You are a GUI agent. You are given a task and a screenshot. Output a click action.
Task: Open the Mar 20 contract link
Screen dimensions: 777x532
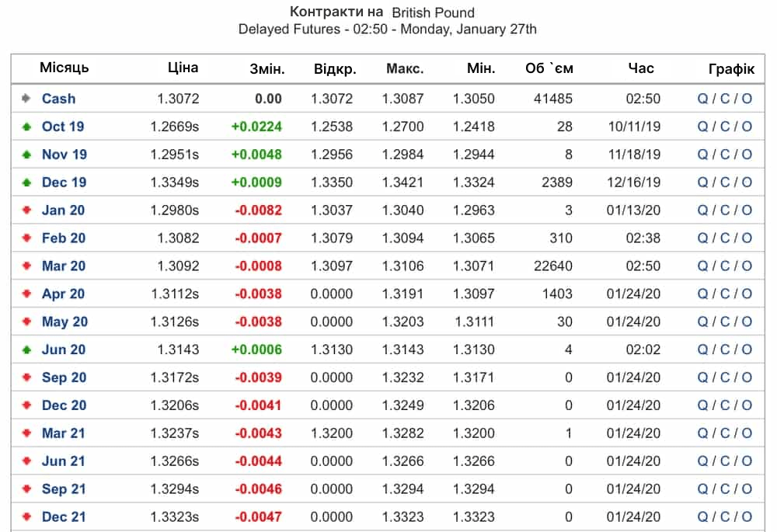point(64,266)
